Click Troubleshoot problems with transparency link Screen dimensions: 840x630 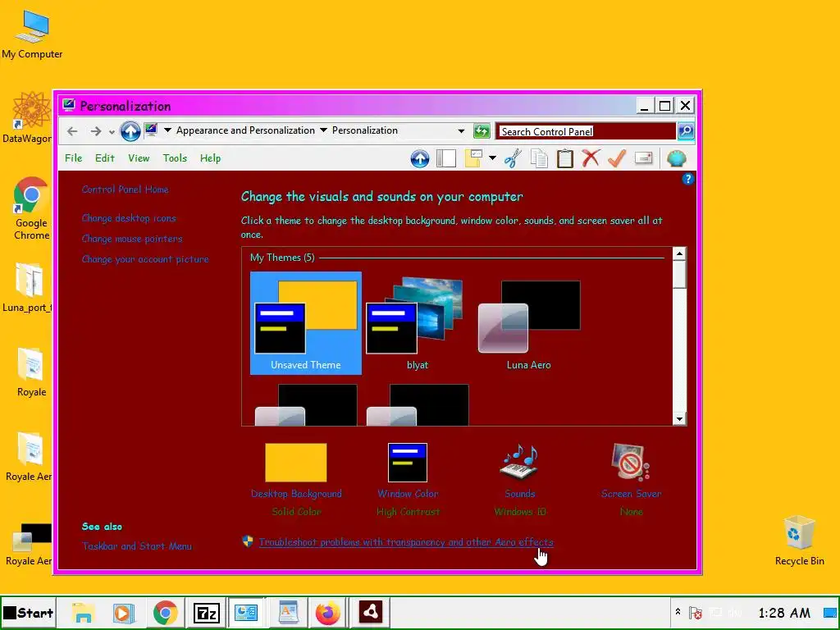(406, 542)
